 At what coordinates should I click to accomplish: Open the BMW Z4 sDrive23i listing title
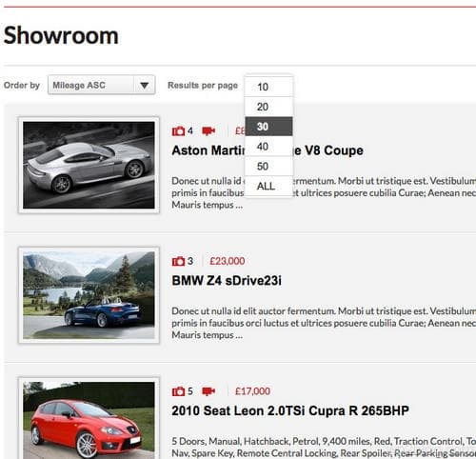(227, 281)
